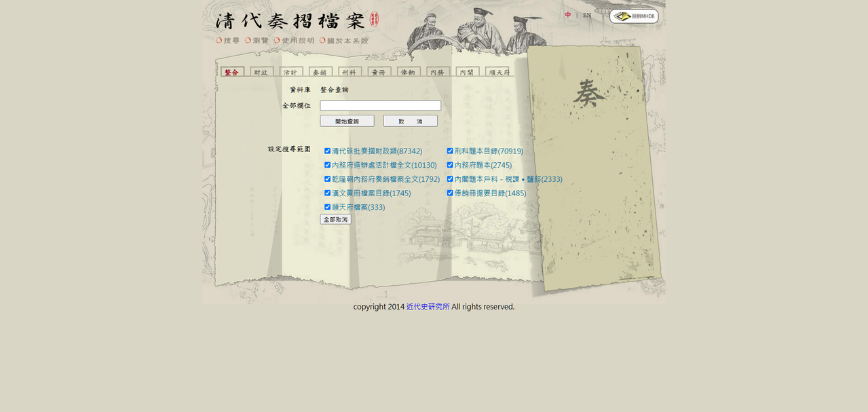This screenshot has width=868, height=412.
Task: Select the 黃冊 tab
Action: tap(379, 72)
